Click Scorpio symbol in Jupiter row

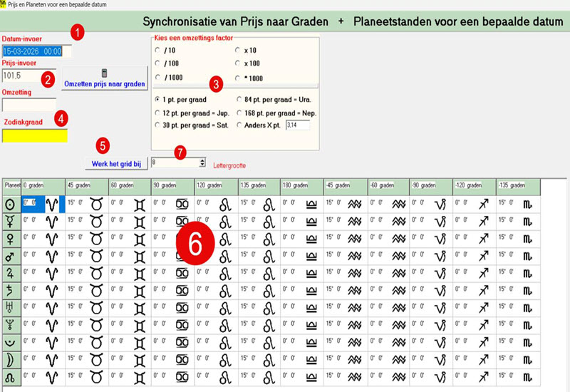tap(527, 274)
